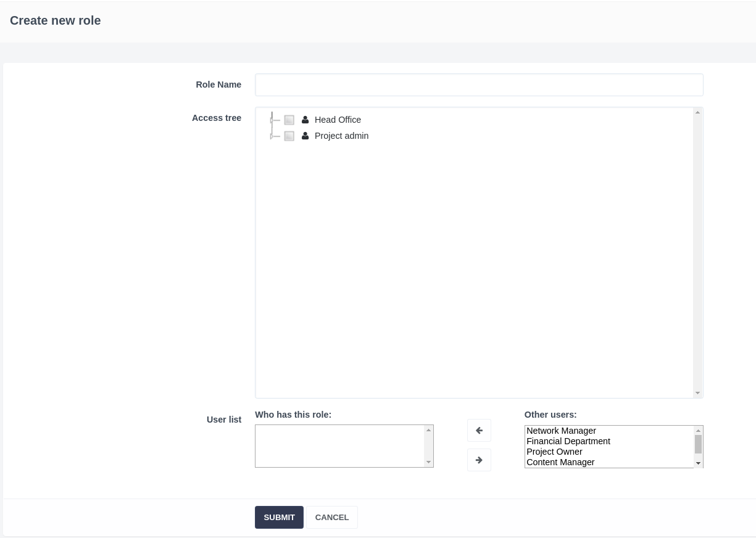Click the Other users scrollbar thumb
Screen dimensions: 756x538
[698, 444]
